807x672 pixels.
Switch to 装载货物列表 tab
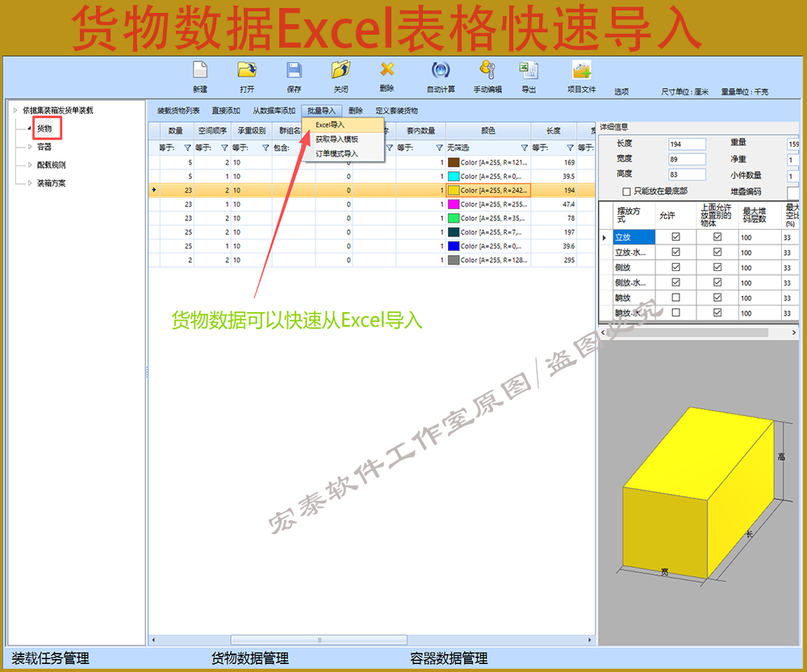click(x=178, y=111)
